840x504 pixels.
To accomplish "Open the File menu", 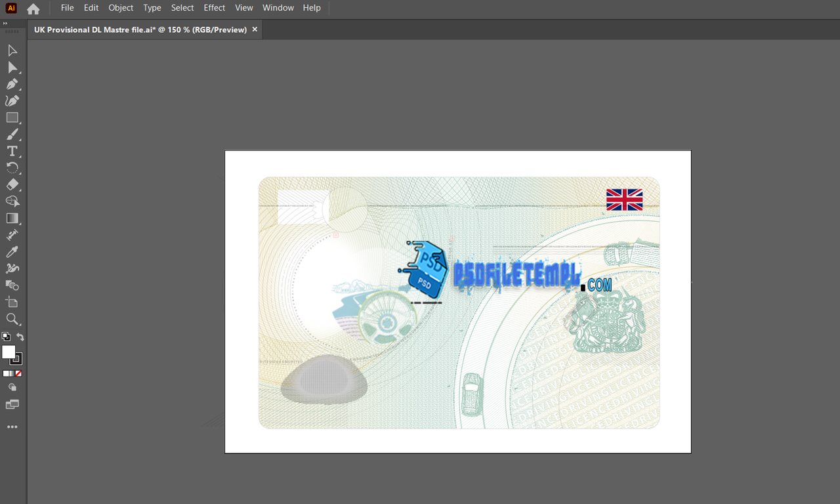I will tap(67, 8).
